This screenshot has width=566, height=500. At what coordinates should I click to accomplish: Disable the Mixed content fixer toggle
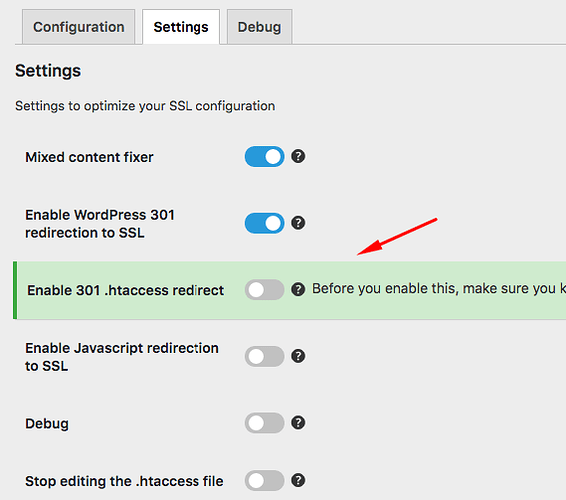(x=265, y=157)
